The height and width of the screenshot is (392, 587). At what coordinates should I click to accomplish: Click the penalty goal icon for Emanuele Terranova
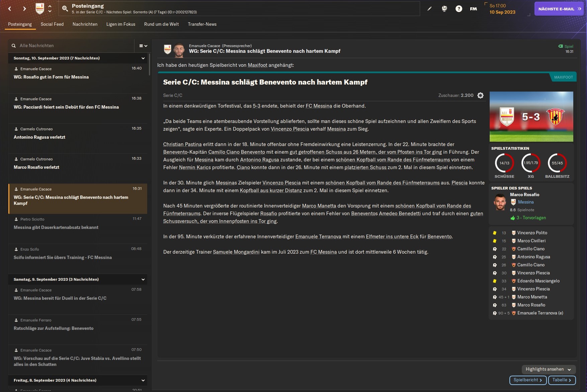click(x=495, y=313)
